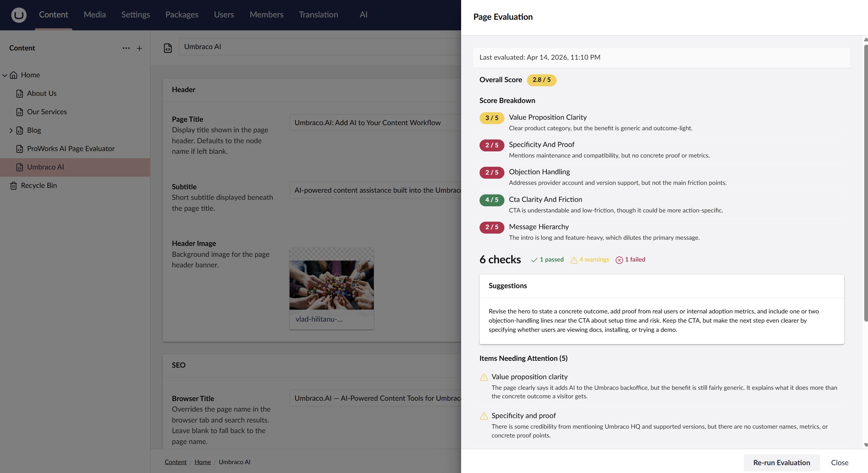Screen dimensions: 868x473
Task: Click the '1 passed' text
Action: pyautogui.click(x=551, y=260)
